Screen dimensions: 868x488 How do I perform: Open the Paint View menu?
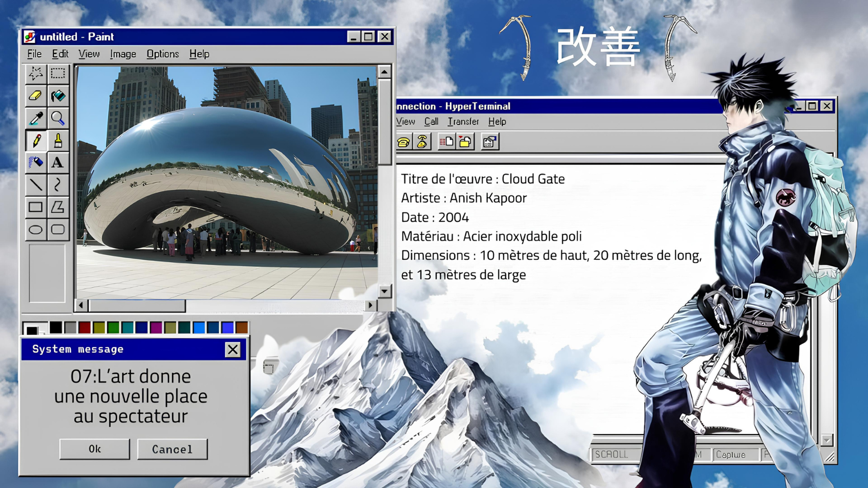[89, 54]
